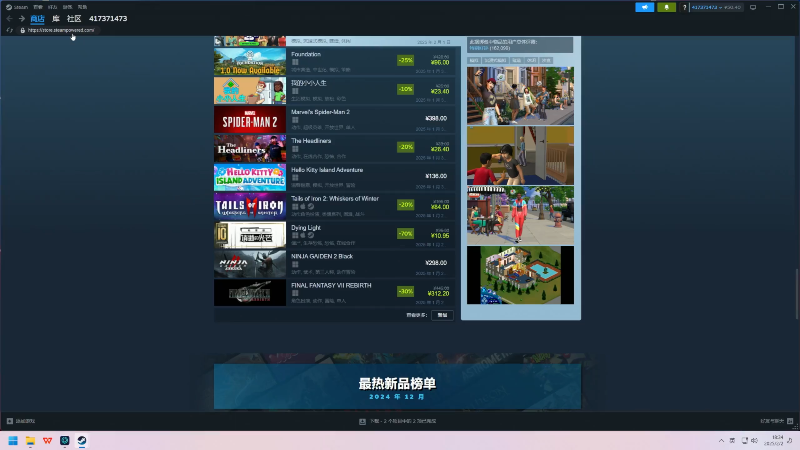Open The Headliners game row
This screenshot has height=450, width=800.
pos(335,148)
